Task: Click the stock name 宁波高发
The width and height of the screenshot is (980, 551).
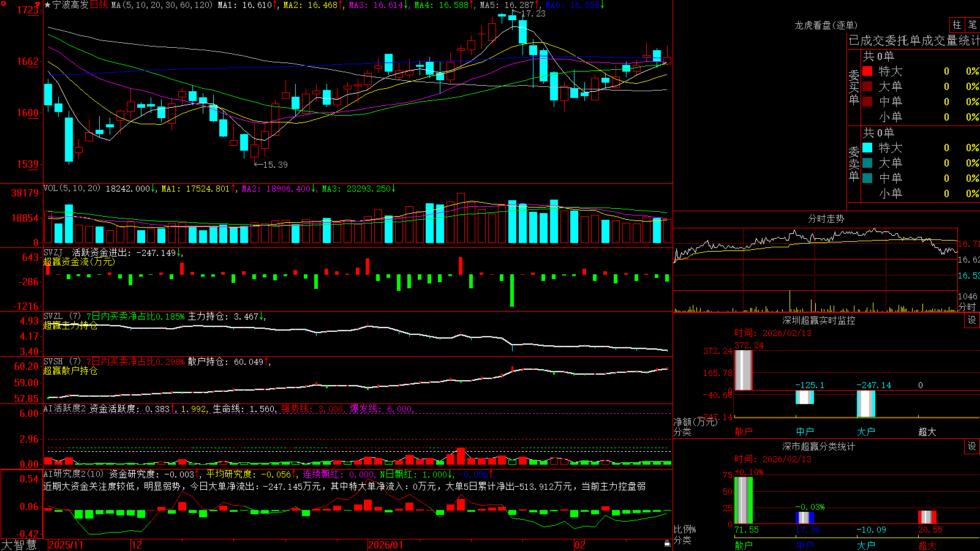Action: click(x=70, y=5)
